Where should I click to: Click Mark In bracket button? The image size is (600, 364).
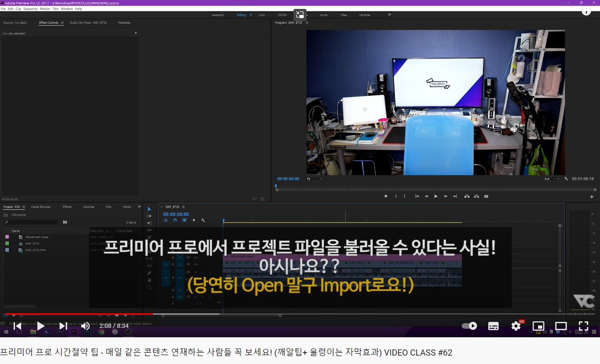[x=396, y=197]
